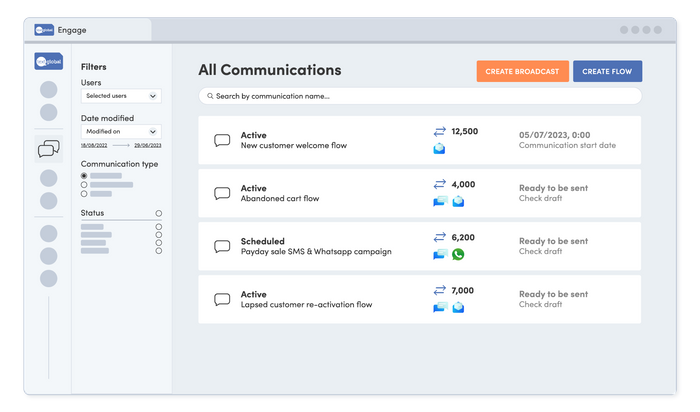Select the second Communication type radio button
Screen dimensions: 700x412
point(84,185)
